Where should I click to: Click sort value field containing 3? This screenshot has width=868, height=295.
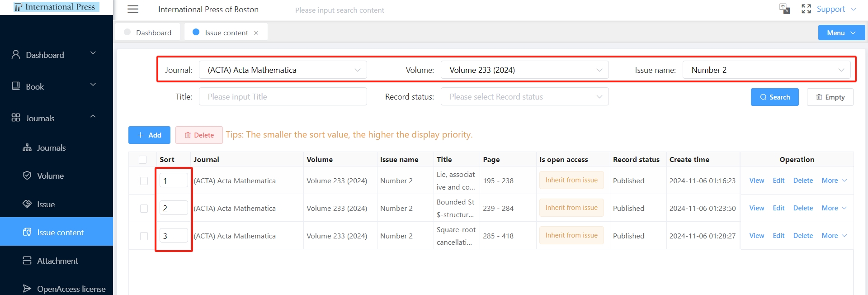tap(174, 235)
